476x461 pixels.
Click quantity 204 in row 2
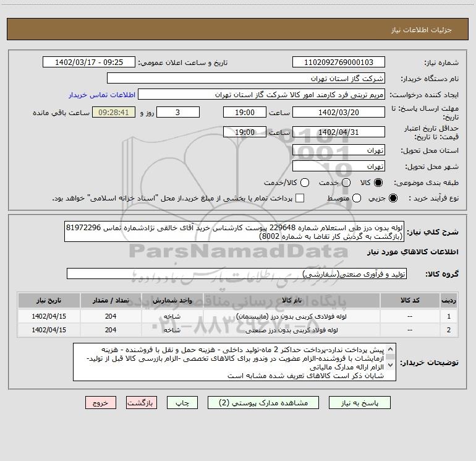point(111,330)
